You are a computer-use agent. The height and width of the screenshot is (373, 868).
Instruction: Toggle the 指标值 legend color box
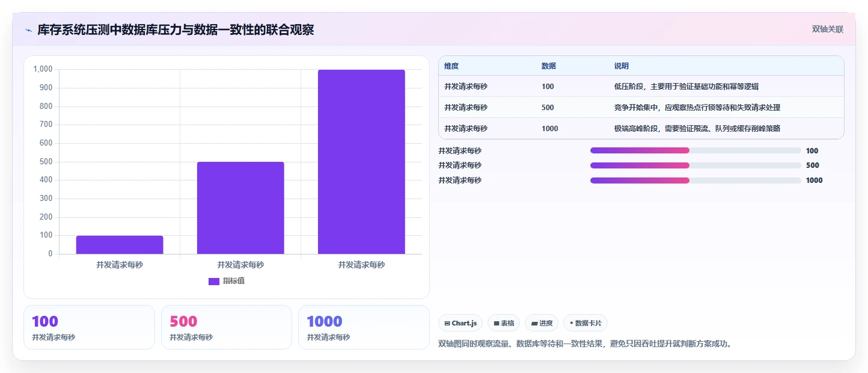[x=214, y=281]
